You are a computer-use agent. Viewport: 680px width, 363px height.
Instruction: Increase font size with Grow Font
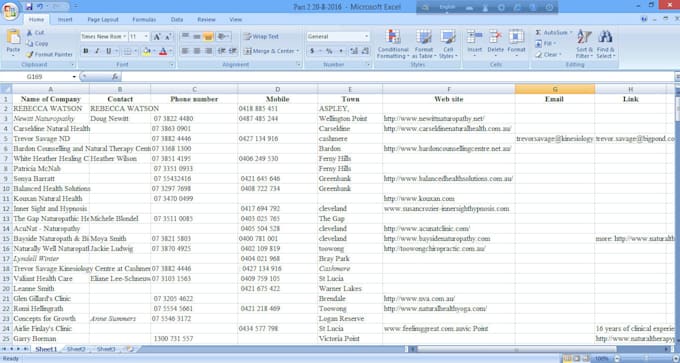pyautogui.click(x=157, y=37)
